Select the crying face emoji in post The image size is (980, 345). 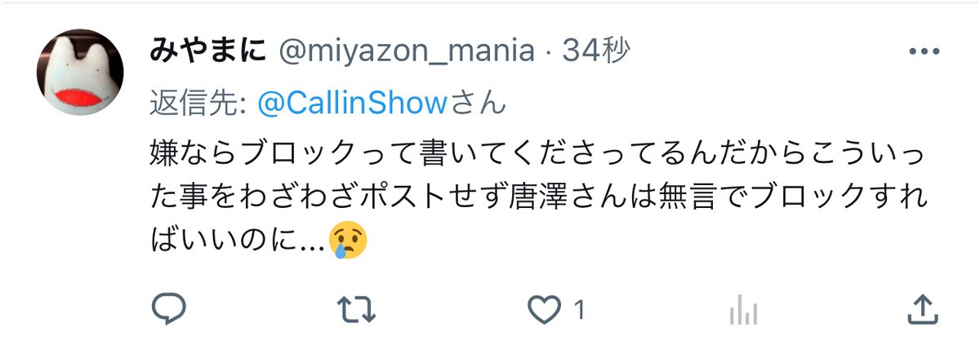click(x=347, y=241)
